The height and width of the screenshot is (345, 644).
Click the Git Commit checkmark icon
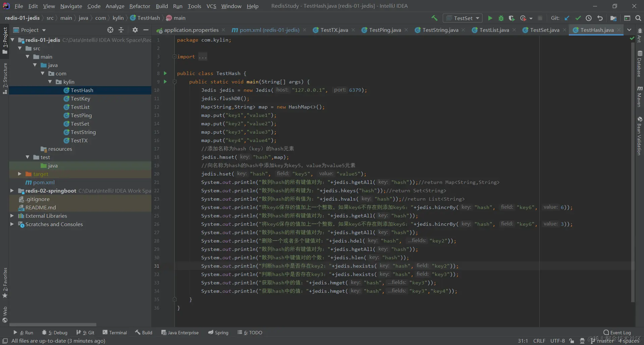coord(578,18)
